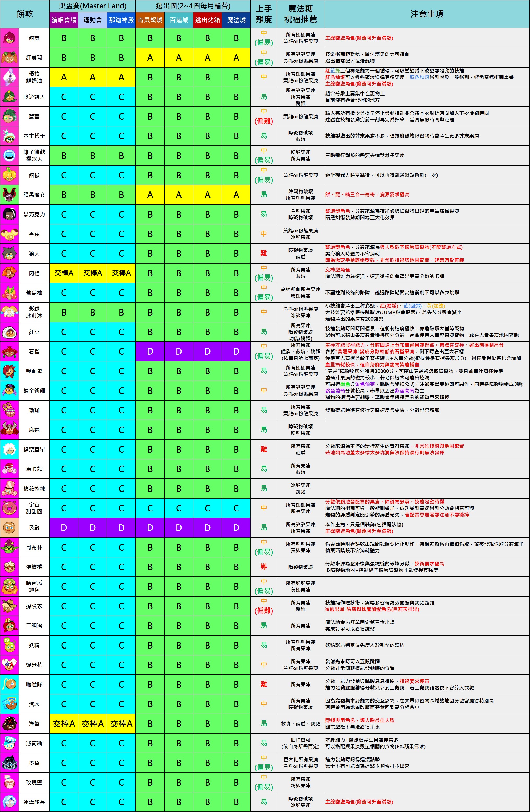Click the 吸血鬼 cookie avatar icon
Viewport: 530px width, 812px height.
(10, 371)
